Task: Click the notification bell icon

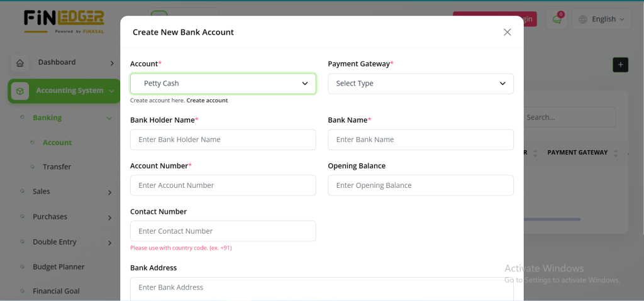Action: click(x=557, y=19)
